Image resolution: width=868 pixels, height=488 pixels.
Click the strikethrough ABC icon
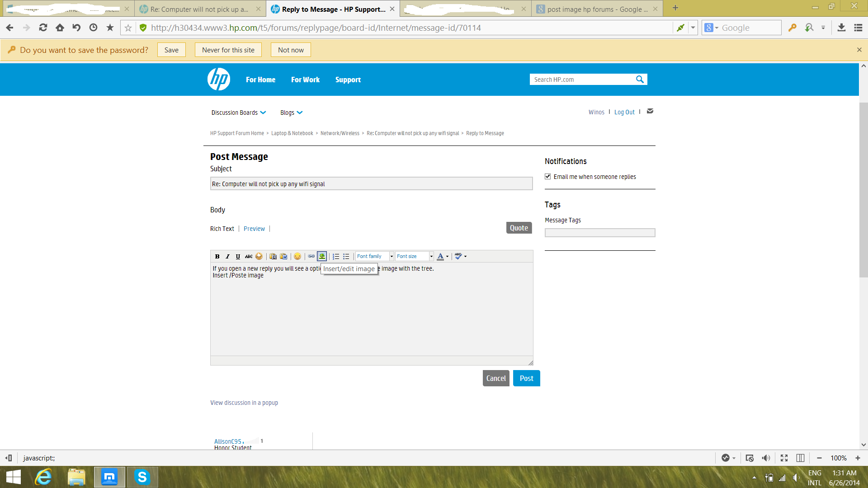(249, 256)
